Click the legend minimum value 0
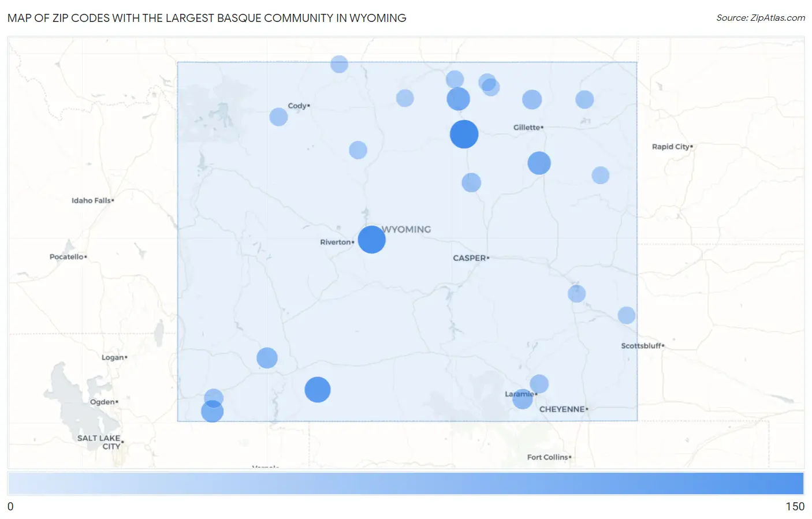Screen dimensions: 812x519 (x=10, y=506)
